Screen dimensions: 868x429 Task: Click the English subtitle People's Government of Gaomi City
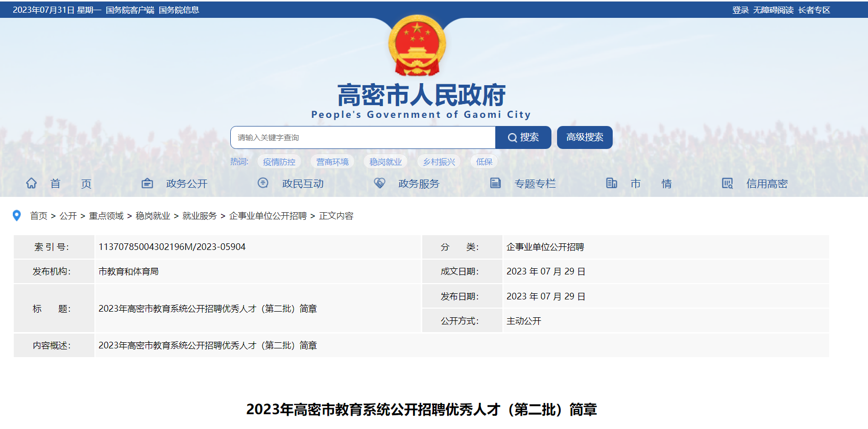421,115
